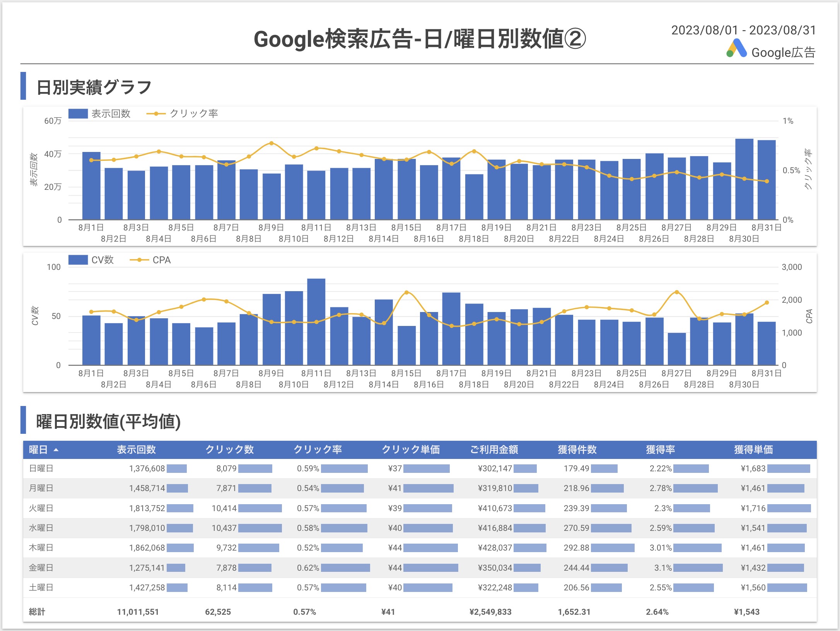Click the 日曜日 row label
840x631 pixels.
coord(41,469)
